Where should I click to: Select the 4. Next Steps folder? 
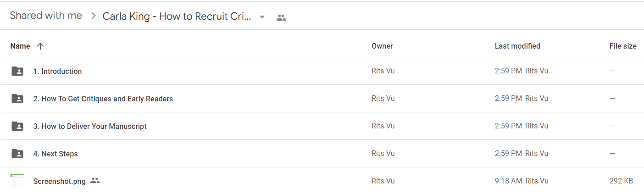[322, 154]
